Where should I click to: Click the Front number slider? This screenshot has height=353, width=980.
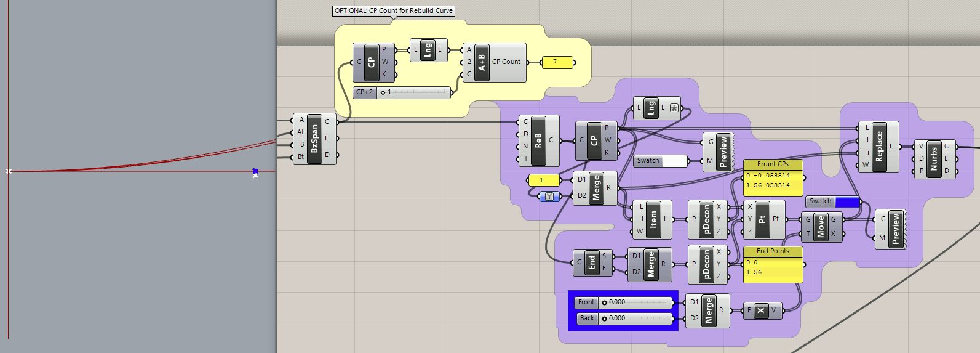624,302
